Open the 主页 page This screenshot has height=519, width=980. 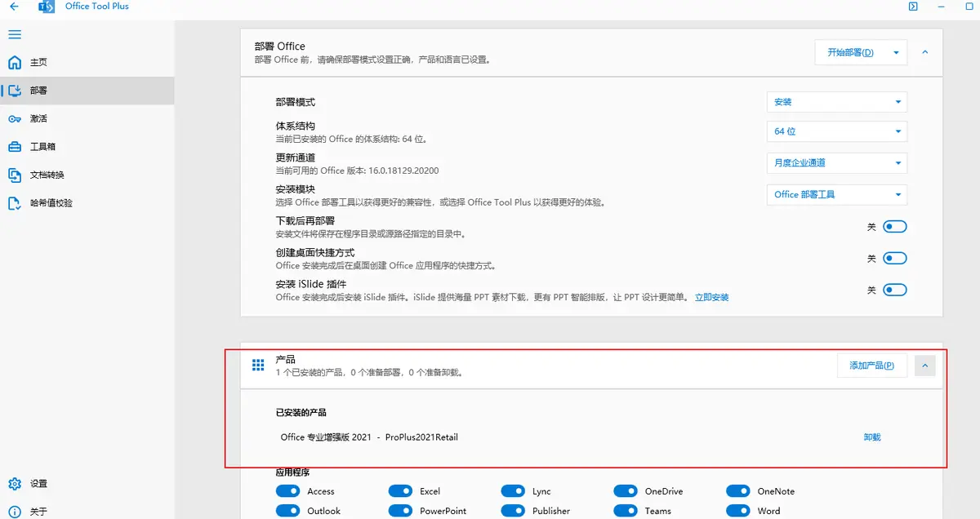87,63
